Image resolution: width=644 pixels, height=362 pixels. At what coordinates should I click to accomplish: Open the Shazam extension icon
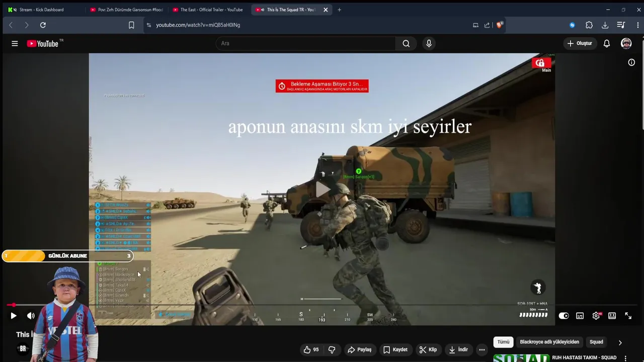click(x=572, y=25)
